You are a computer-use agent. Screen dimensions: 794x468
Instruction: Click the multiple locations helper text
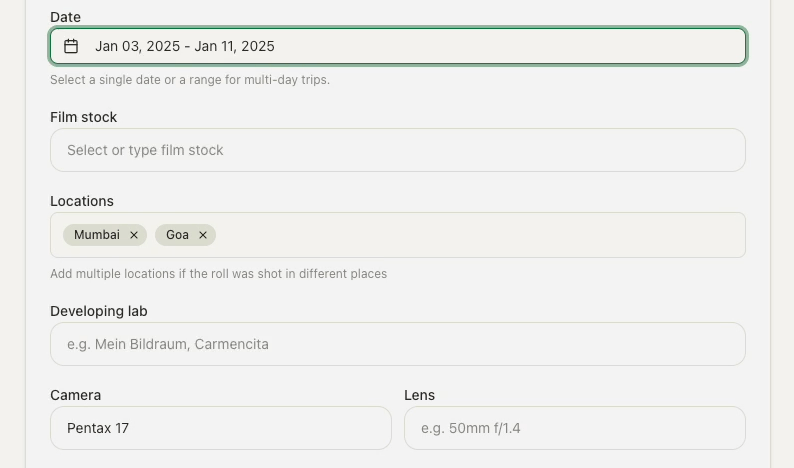pos(218,273)
